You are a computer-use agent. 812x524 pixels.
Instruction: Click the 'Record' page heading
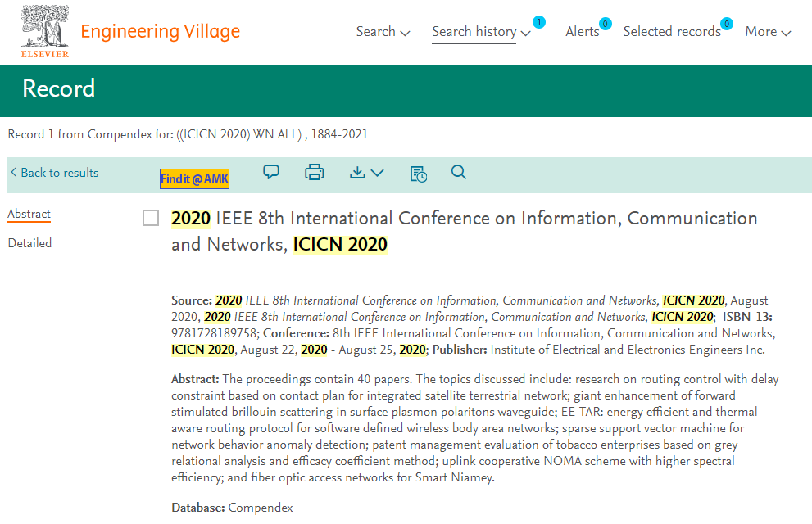pyautogui.click(x=58, y=88)
